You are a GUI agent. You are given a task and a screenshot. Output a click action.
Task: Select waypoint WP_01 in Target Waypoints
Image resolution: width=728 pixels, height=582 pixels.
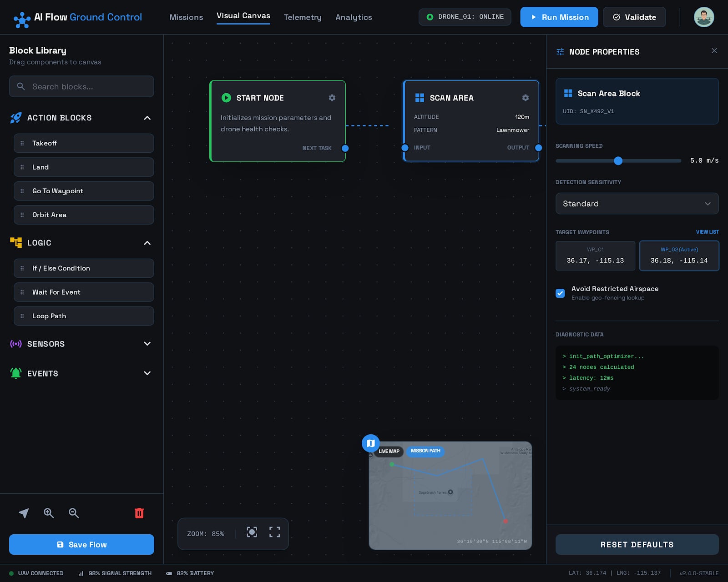click(x=595, y=256)
